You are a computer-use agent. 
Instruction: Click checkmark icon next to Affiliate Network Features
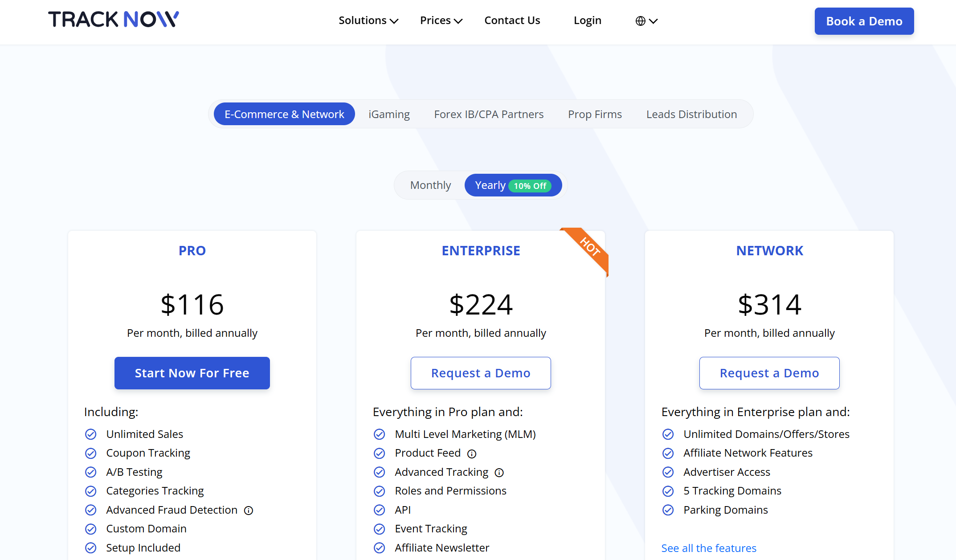668,453
